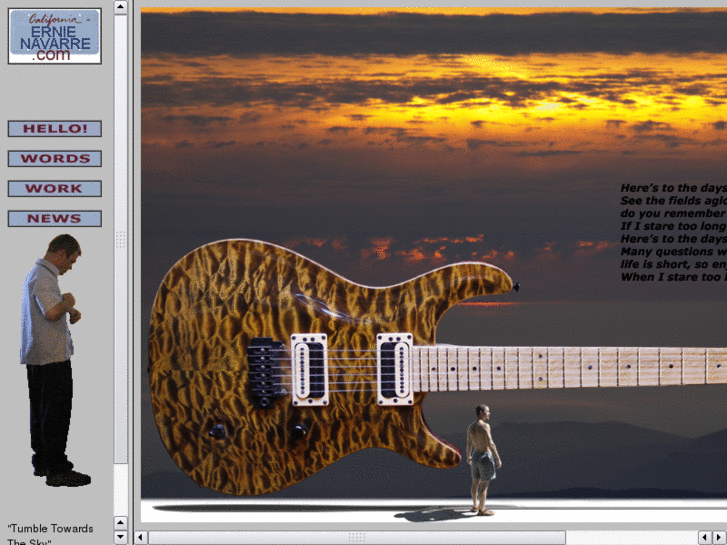Click the lyrics line "If I stare too long"
This screenshot has width=727, height=545.
pos(673,226)
